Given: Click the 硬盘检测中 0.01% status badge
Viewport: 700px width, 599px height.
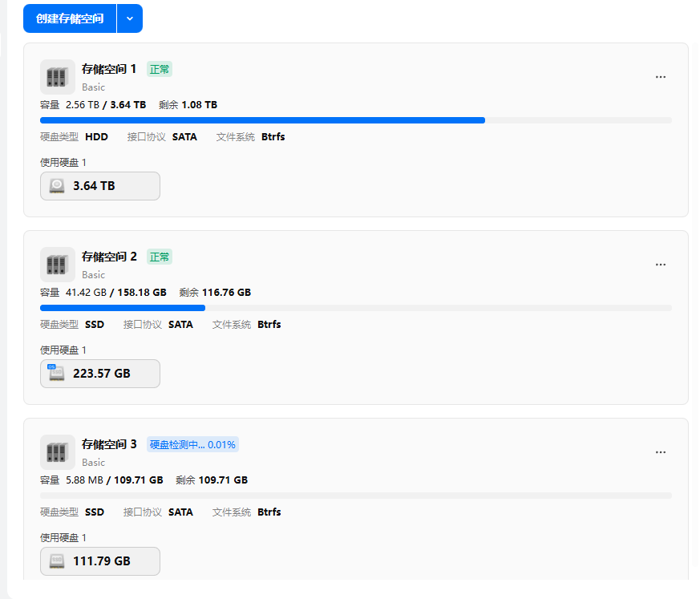Looking at the screenshot, I should click(192, 445).
